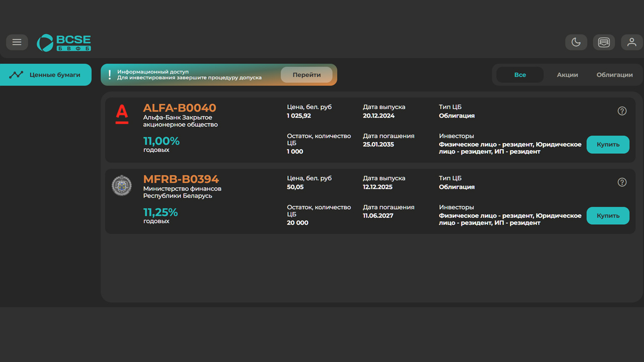This screenshot has height=362, width=644.
Task: Open the ALFA-B0040 ticker title
Action: point(180,108)
